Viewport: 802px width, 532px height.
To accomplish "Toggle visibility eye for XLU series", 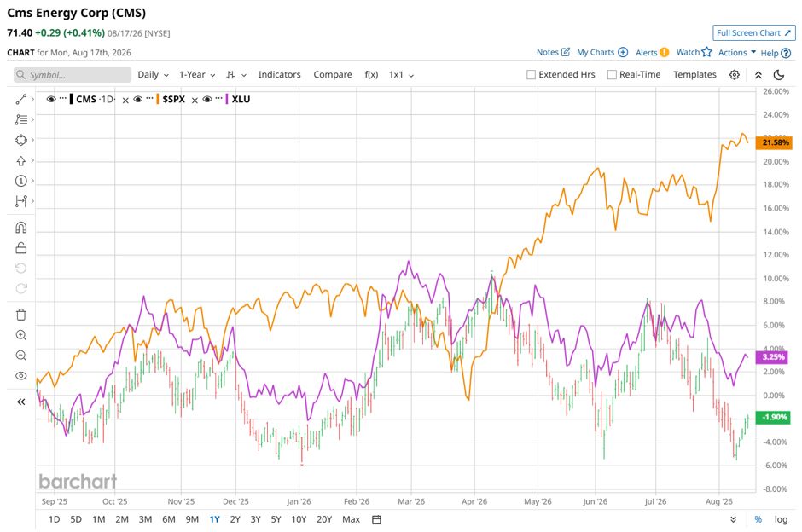I will [x=206, y=99].
